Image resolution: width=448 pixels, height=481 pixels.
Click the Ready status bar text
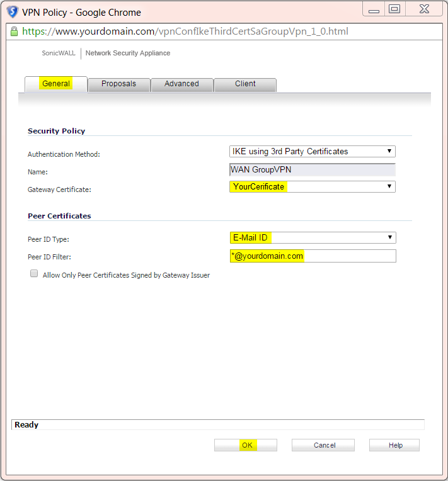click(x=26, y=425)
